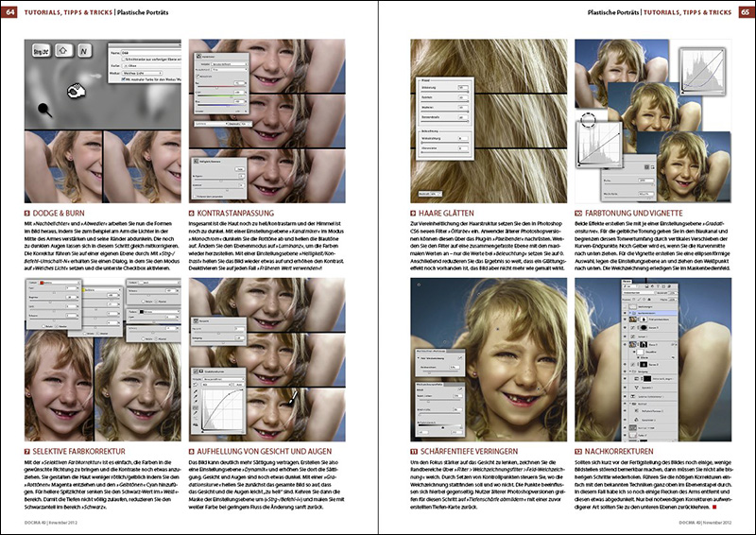The image size is (756, 535).
Task: Open RGB channel dropdown in Gradationskurven panel
Action: coord(217,385)
